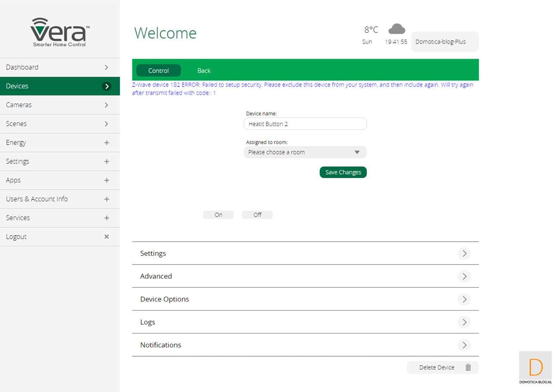Click the cloud weather icon
This screenshot has height=392, width=560.
click(x=396, y=29)
